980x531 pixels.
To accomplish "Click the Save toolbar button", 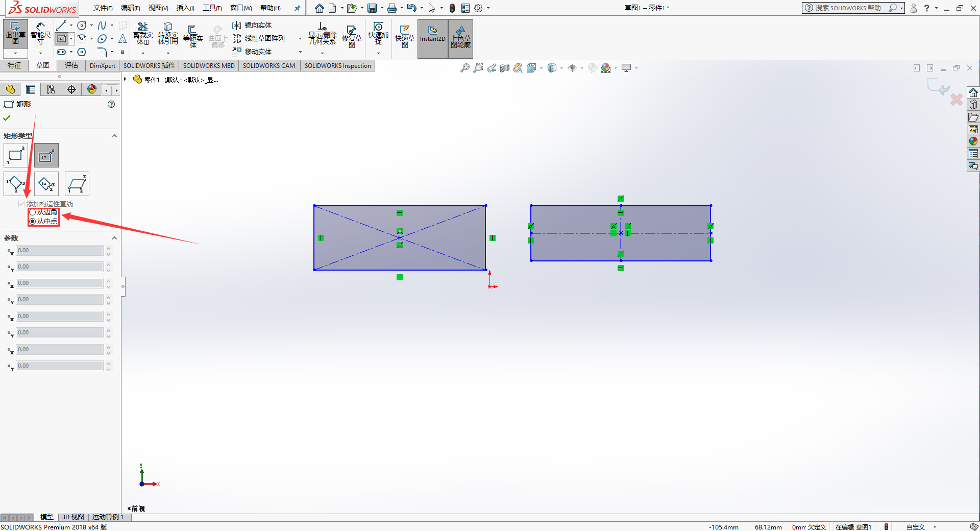I will point(372,8).
